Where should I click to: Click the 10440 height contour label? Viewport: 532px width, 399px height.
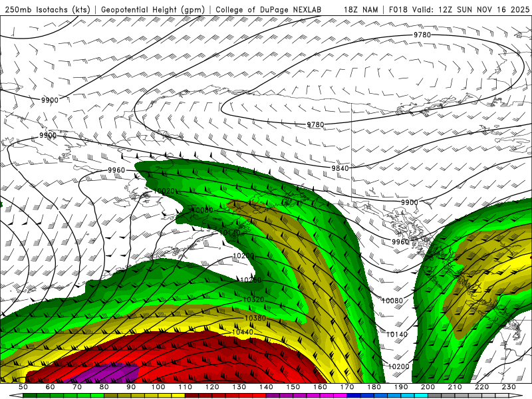243,332
